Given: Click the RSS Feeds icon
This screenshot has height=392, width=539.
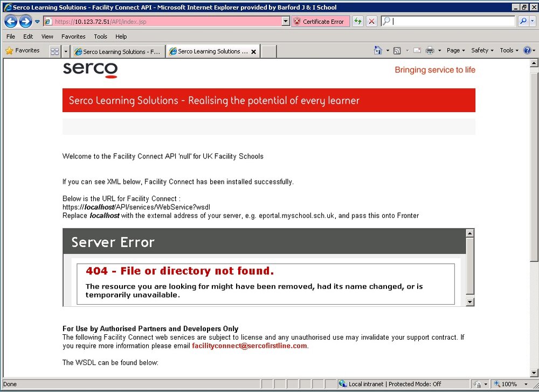Looking at the screenshot, I should pos(397,51).
